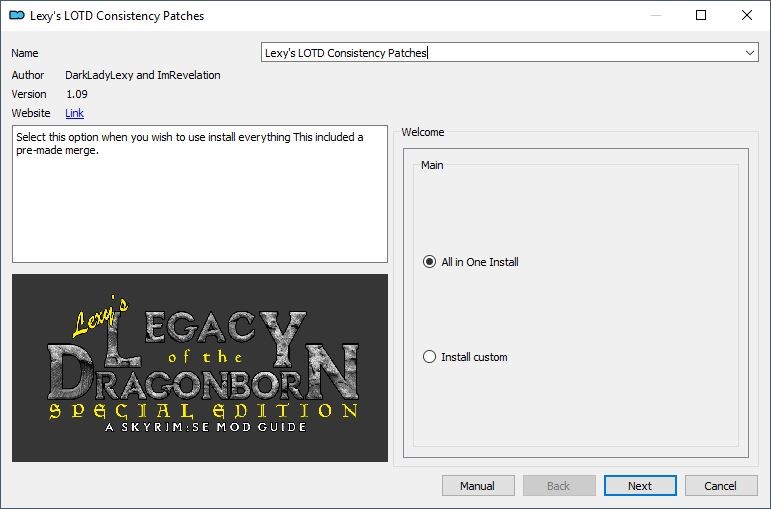This screenshot has height=509, width=771.
Task: Click the installer window title bar icon
Action: point(17,15)
